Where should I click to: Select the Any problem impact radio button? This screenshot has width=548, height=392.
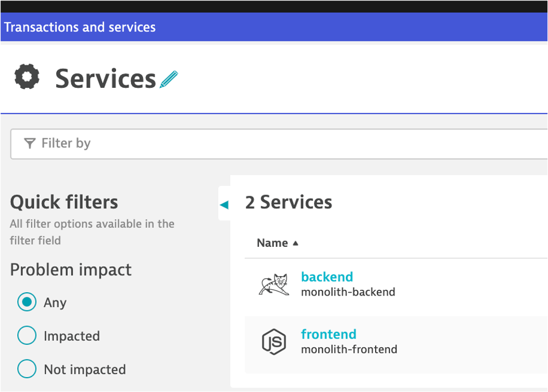click(x=27, y=302)
